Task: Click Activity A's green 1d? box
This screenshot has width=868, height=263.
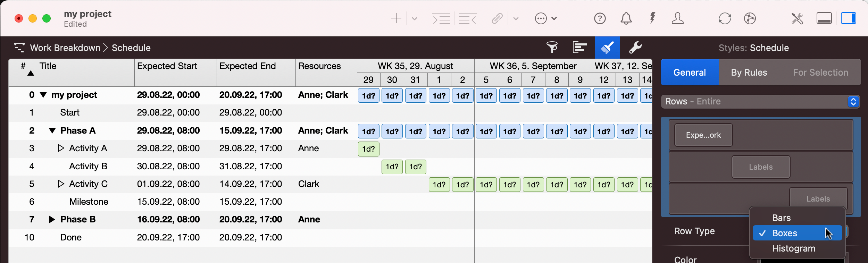Action: coord(368,149)
